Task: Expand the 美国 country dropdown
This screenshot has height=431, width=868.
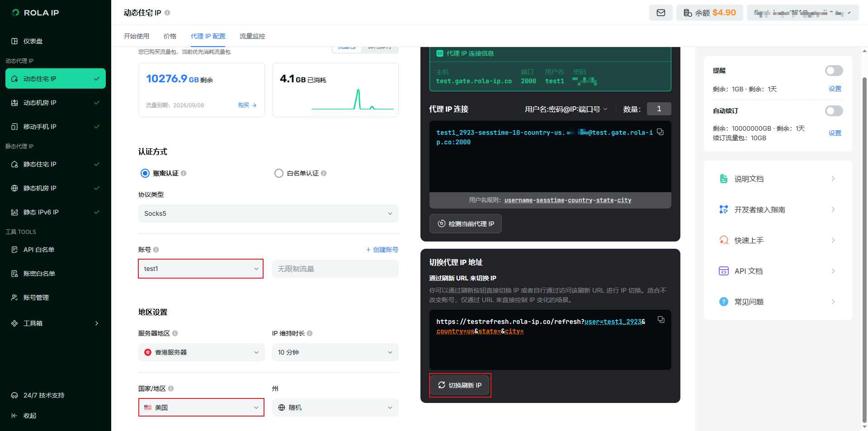Action: click(x=201, y=407)
